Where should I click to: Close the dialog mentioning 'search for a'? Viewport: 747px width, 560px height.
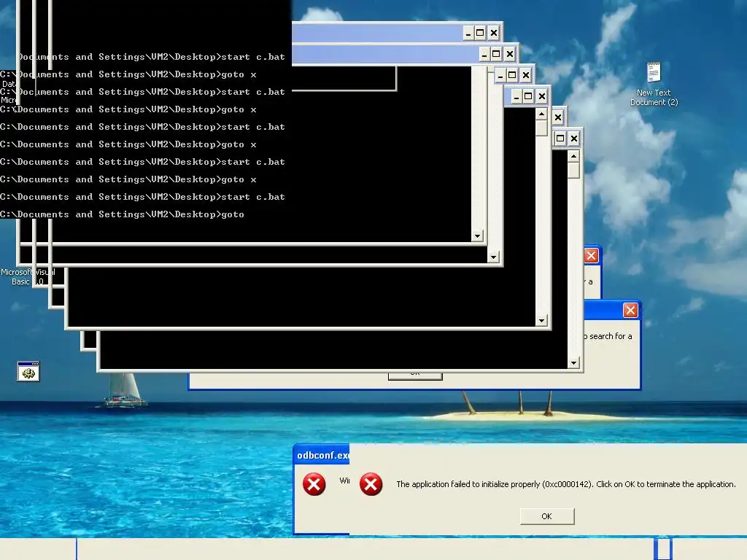[630, 311]
